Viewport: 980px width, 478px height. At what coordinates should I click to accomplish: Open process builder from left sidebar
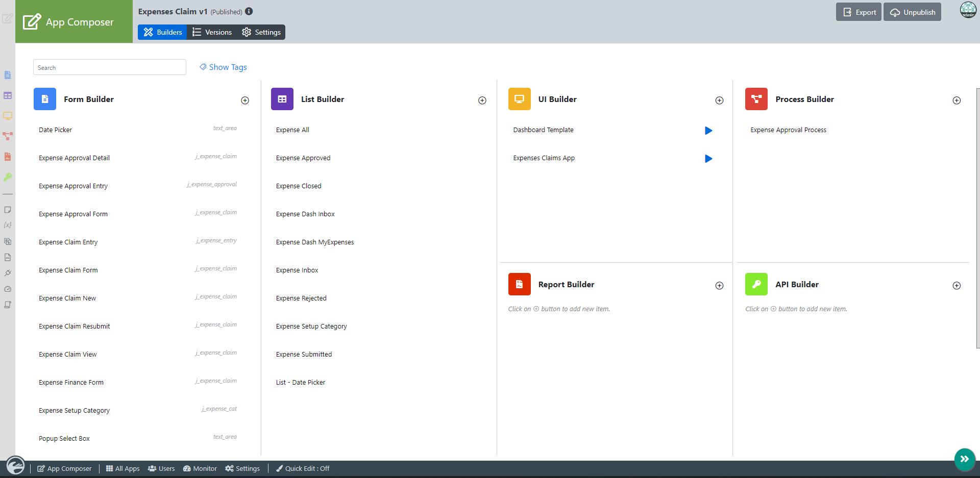click(x=8, y=136)
